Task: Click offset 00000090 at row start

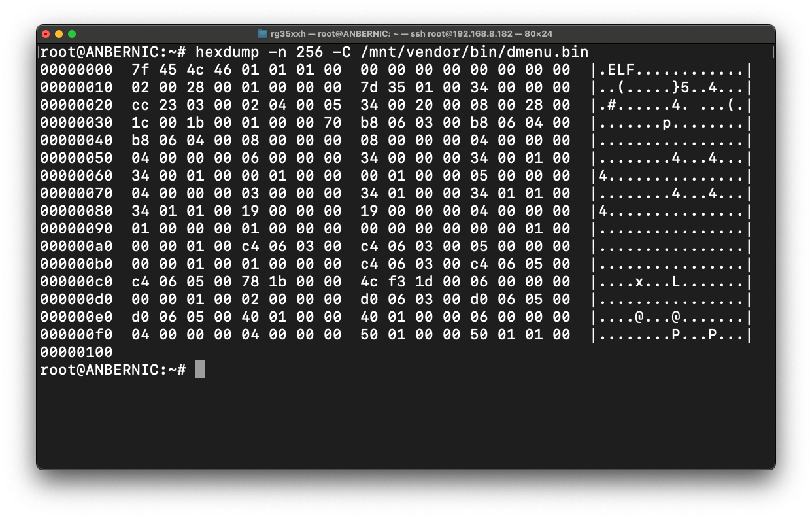Action: (x=76, y=228)
